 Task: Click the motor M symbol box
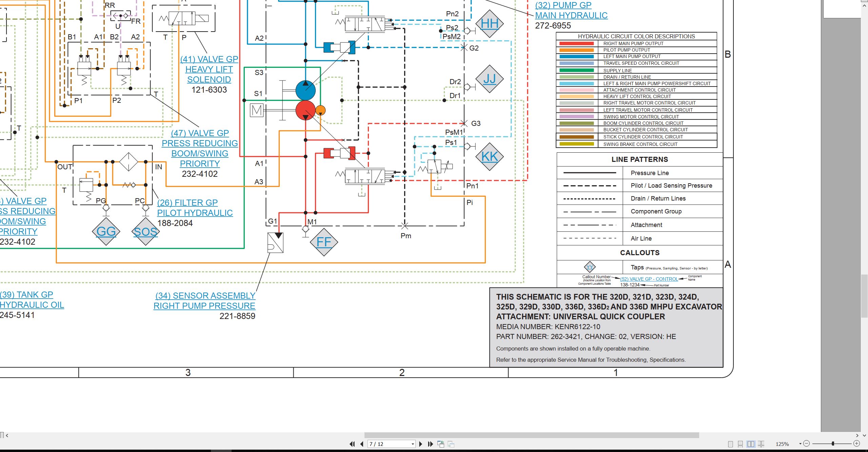pyautogui.click(x=257, y=110)
